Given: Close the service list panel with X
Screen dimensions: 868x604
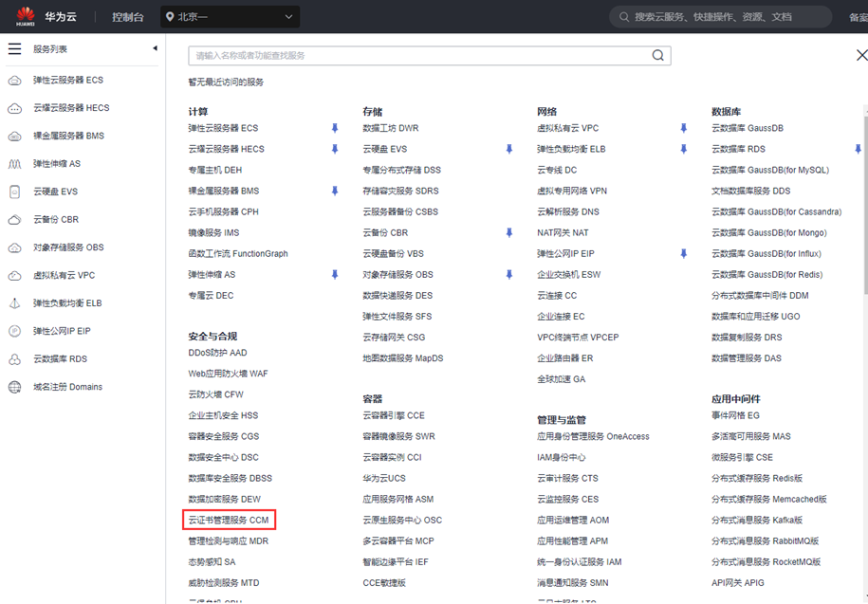Looking at the screenshot, I should tap(861, 55).
